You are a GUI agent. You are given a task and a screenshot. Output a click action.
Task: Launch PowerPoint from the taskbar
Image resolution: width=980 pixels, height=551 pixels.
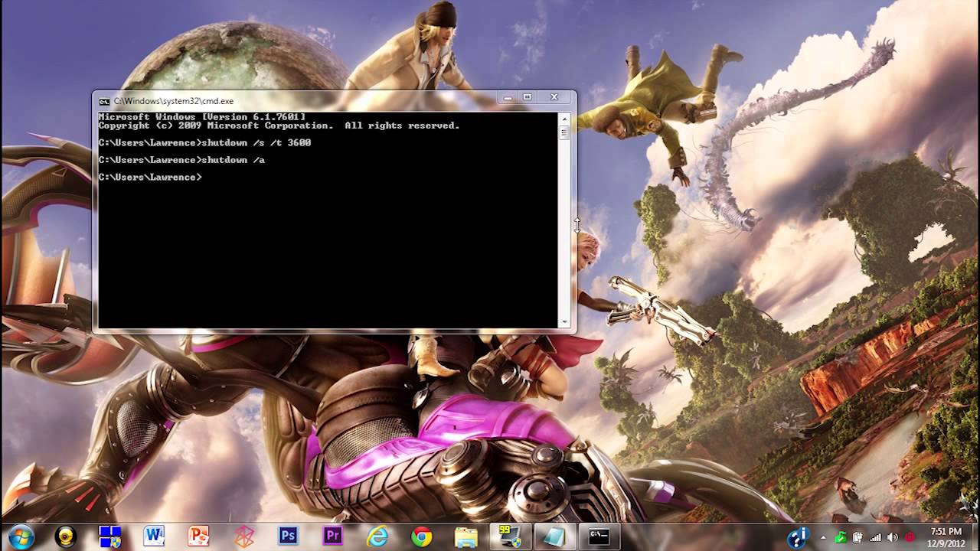click(198, 536)
